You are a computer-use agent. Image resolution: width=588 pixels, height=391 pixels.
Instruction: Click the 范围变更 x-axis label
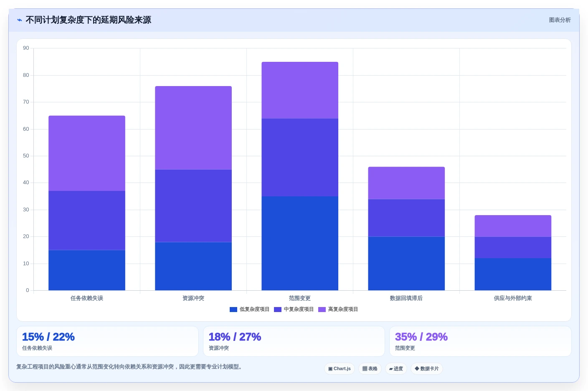tap(300, 298)
